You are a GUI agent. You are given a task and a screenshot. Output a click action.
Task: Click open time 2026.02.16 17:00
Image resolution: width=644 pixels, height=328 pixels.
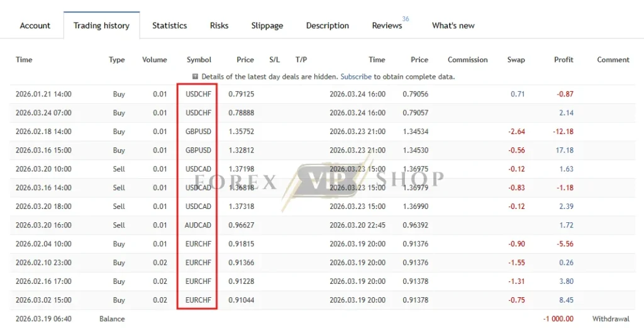point(43,281)
